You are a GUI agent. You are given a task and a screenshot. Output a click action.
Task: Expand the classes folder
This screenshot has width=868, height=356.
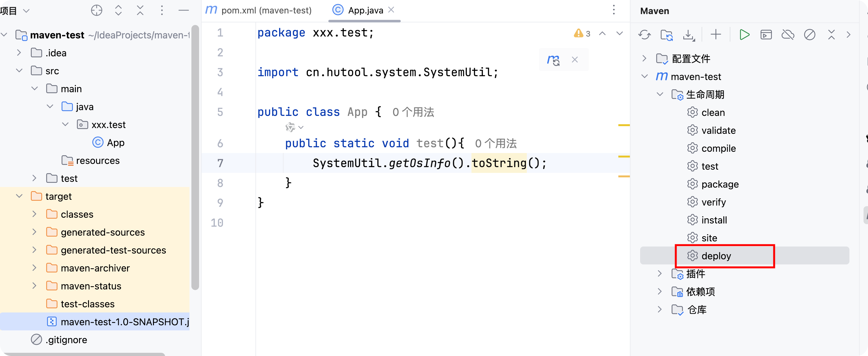tap(34, 214)
